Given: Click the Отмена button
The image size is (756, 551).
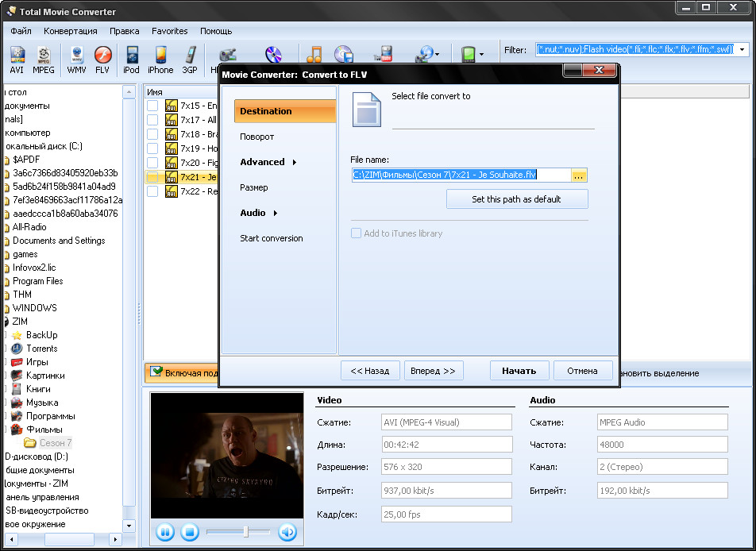Looking at the screenshot, I should [x=583, y=371].
